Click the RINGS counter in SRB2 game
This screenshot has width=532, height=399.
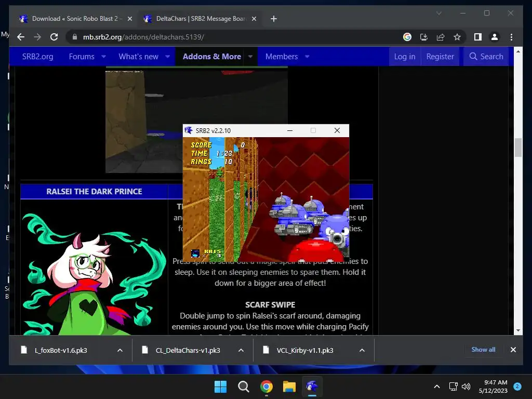click(211, 162)
